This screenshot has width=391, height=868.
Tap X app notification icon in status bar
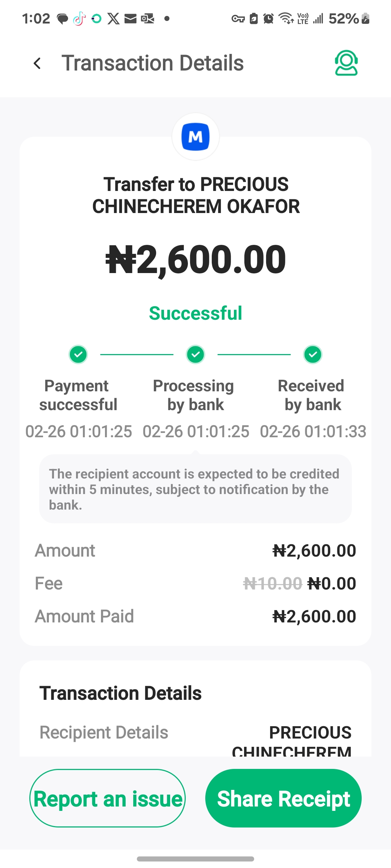click(x=113, y=18)
